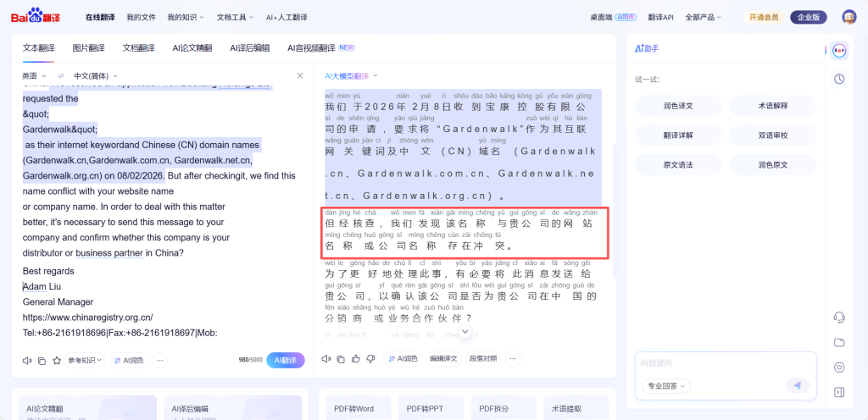This screenshot has width=868, height=420.
Task: Focus the 向我提问 input field
Action: (x=726, y=363)
